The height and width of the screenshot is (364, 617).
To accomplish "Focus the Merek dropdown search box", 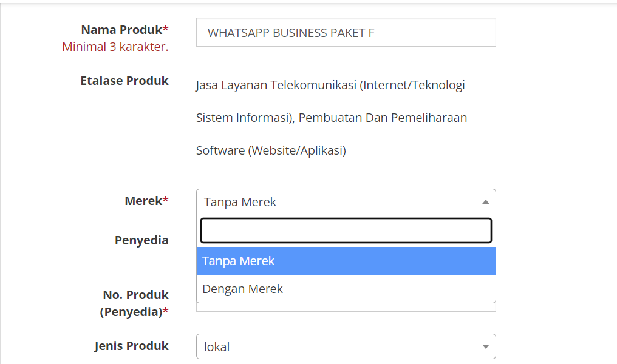I will pos(346,231).
